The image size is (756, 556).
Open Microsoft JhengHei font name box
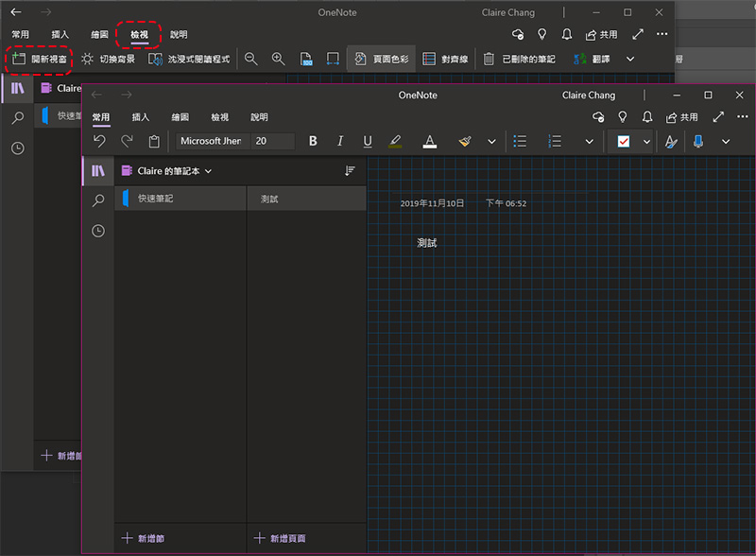click(x=213, y=141)
